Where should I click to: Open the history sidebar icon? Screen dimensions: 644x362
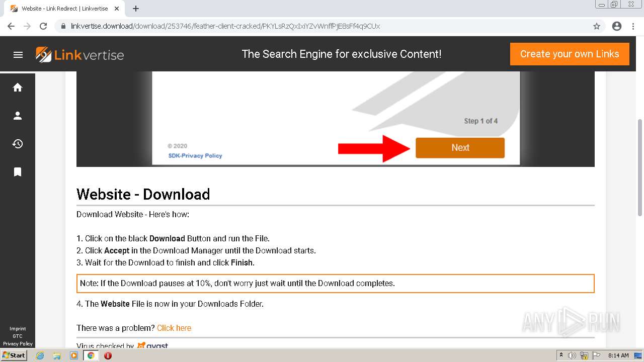18,144
